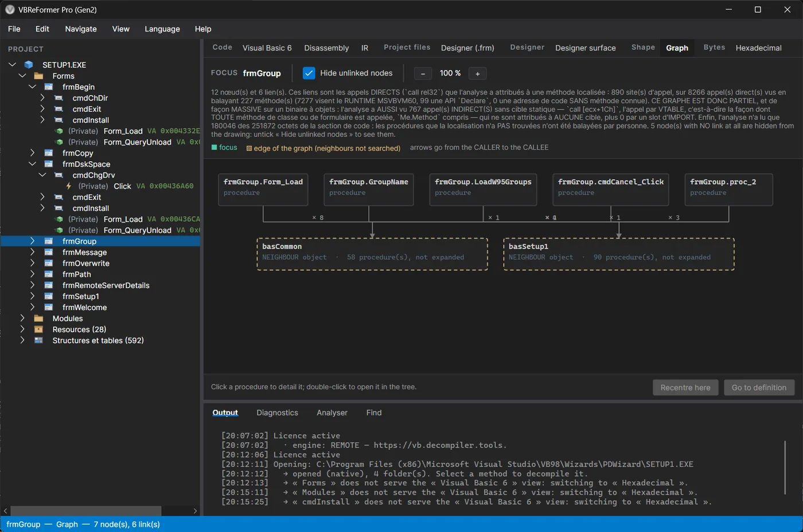Select the basSetup1 neighbour node
This screenshot has width=803, height=532.
(619, 254)
